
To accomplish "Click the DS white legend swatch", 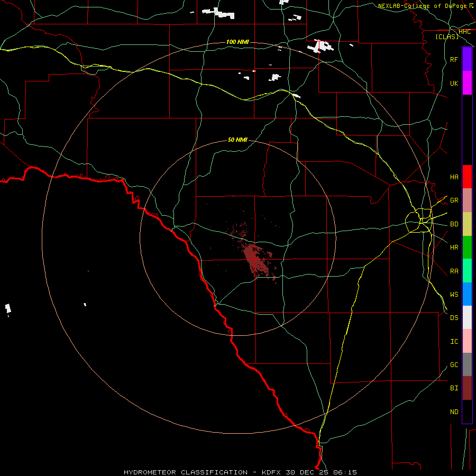I will click(x=467, y=317).
